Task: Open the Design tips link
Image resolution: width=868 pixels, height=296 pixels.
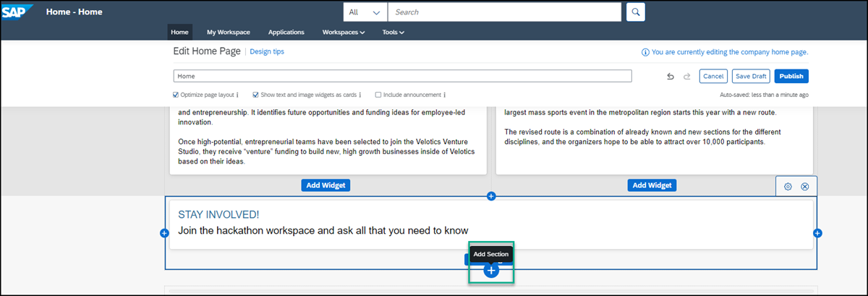Action: pos(267,51)
